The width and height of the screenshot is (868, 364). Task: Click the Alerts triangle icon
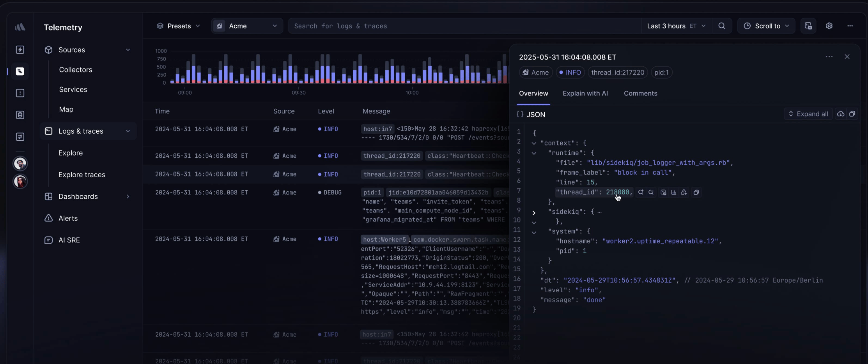(48, 218)
